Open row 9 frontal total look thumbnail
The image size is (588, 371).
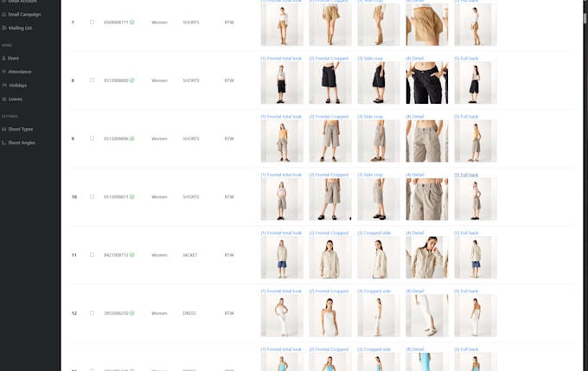click(282, 141)
